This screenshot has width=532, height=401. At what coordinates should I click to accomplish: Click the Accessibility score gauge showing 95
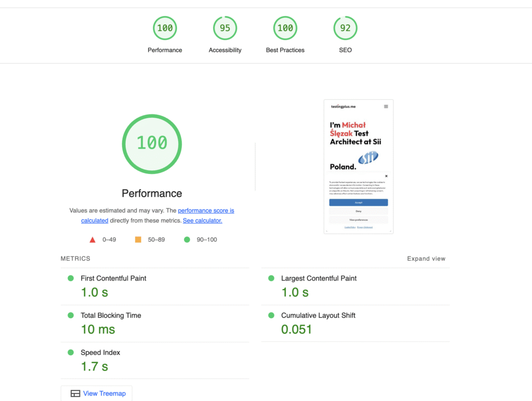(x=225, y=28)
